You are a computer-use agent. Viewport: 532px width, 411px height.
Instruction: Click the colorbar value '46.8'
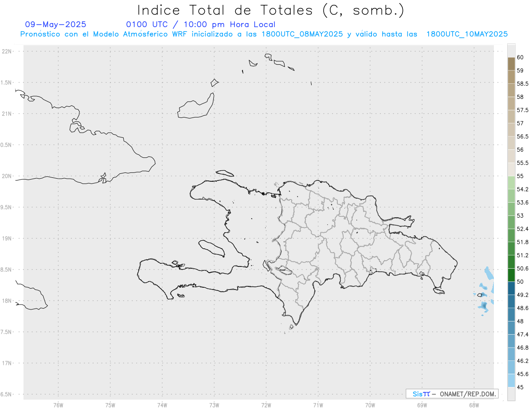[x=523, y=348]
